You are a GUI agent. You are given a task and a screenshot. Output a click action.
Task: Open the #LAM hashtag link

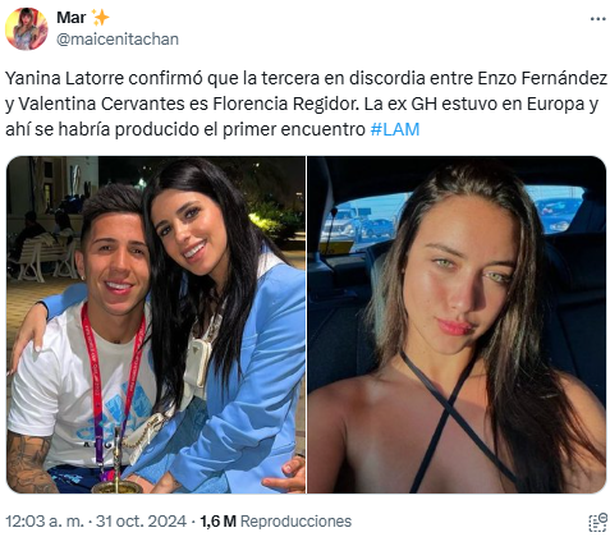coord(395,129)
